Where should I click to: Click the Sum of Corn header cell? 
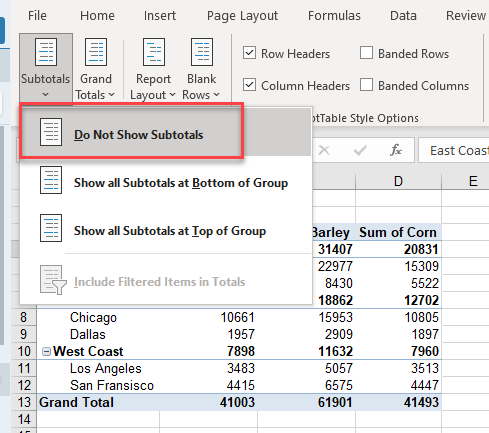click(398, 232)
